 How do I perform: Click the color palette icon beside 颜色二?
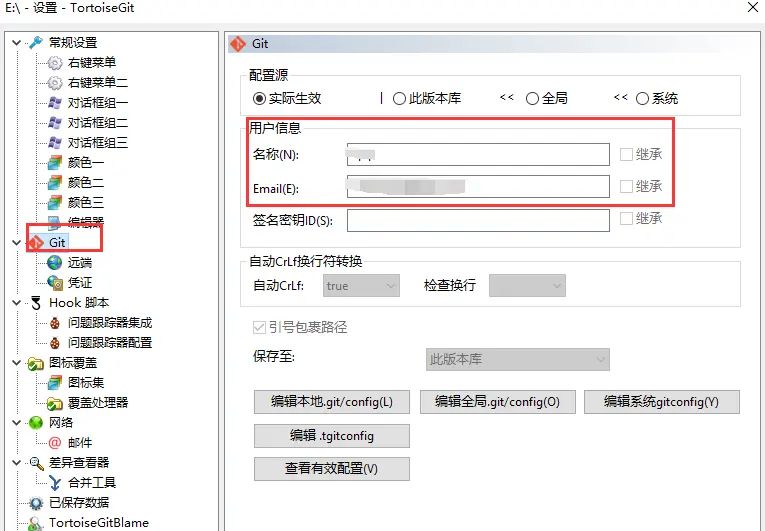click(x=55, y=183)
